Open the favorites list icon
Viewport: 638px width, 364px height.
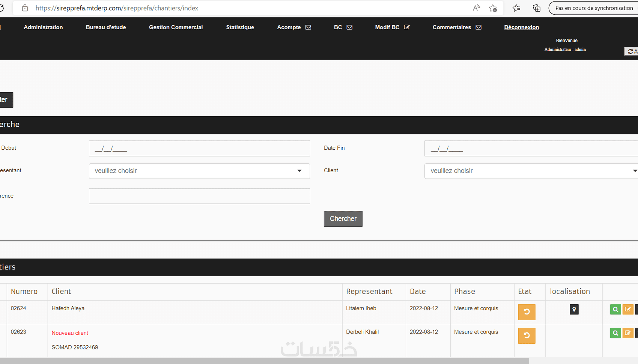coord(516,8)
